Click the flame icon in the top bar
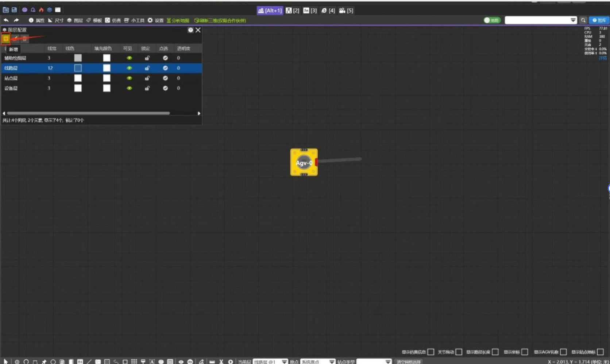The height and width of the screenshot is (364, 610). coord(41,10)
